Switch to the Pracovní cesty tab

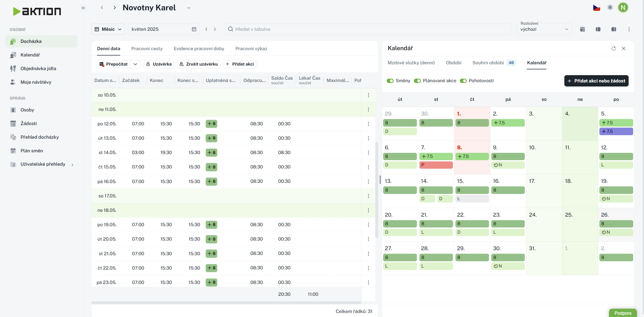pos(147,49)
